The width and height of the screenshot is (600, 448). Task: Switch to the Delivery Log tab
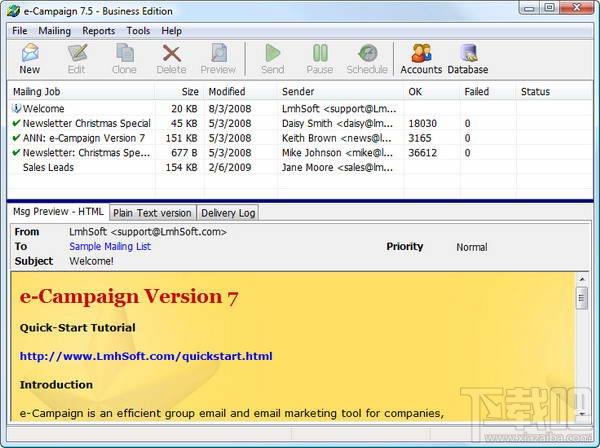coord(228,212)
